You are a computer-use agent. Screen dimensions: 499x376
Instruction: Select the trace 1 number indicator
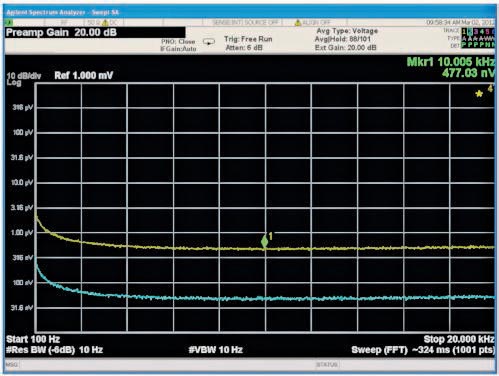(464, 32)
